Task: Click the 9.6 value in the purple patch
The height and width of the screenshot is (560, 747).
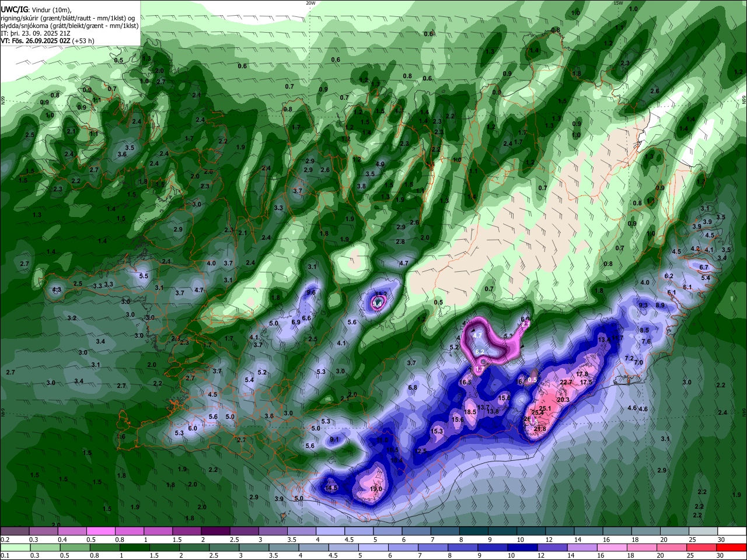Action: pos(311,293)
